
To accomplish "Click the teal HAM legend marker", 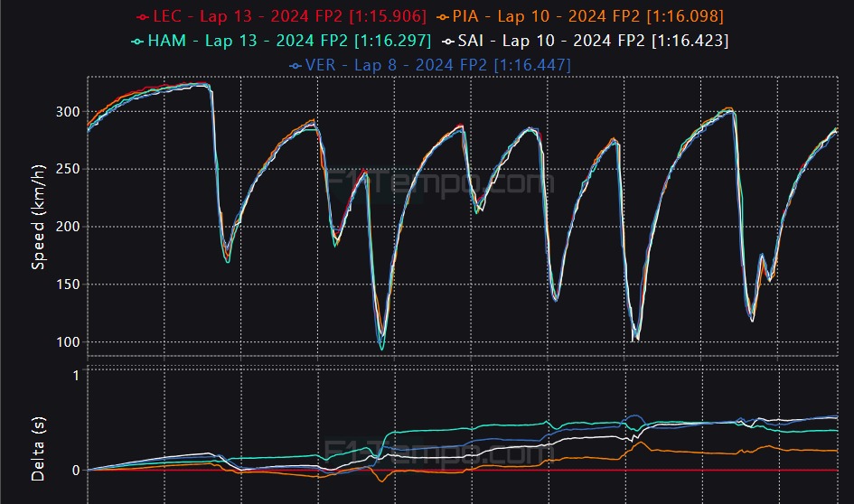I will (137, 42).
